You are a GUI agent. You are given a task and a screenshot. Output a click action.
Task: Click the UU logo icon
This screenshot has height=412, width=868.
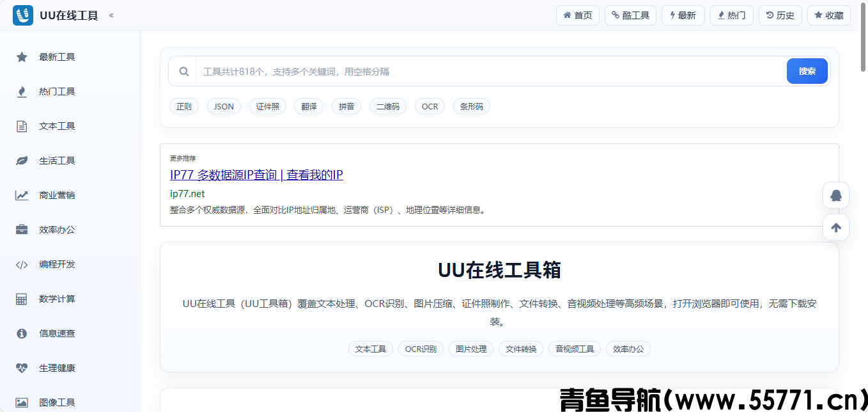pos(22,15)
